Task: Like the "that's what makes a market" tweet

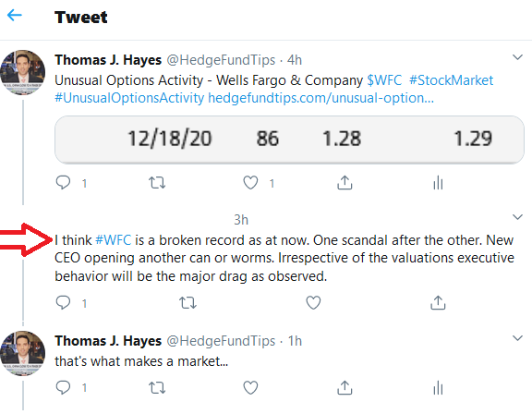Action: tap(250, 387)
